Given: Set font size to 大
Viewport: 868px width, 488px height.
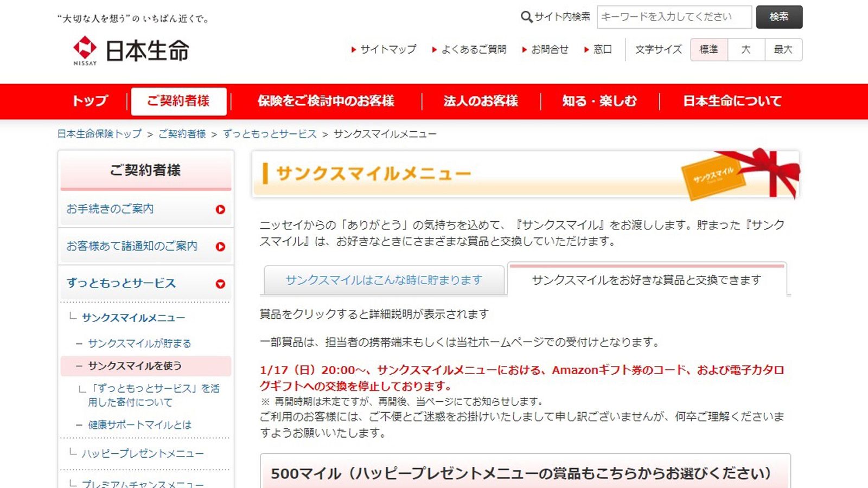Looking at the screenshot, I should coord(746,49).
